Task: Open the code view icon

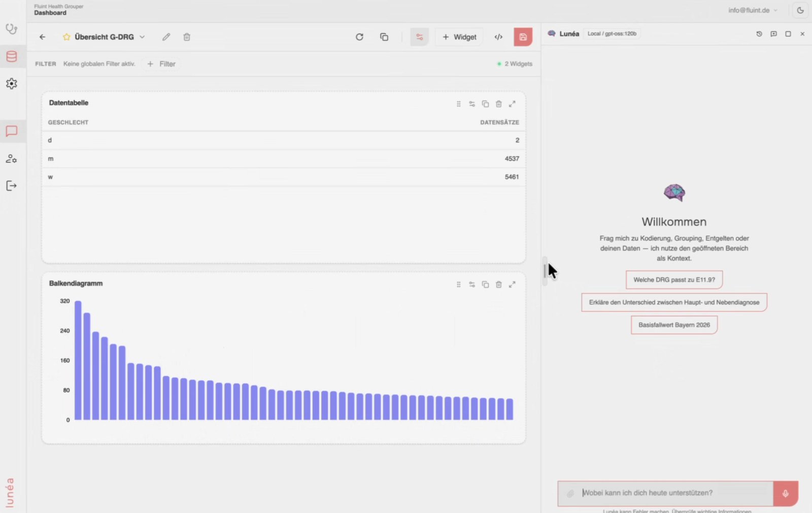Action: (x=498, y=37)
